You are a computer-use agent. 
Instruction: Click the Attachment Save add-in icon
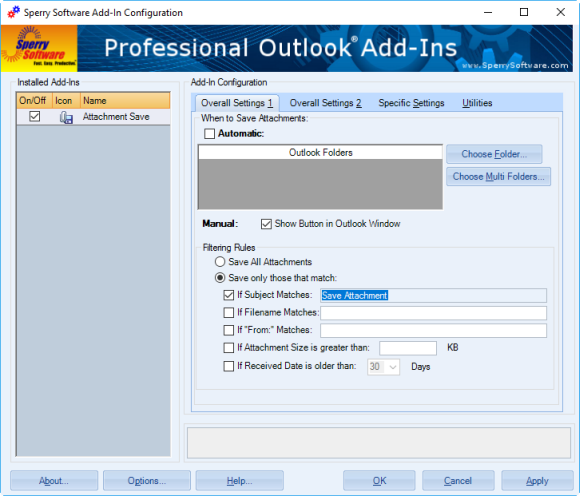66,117
